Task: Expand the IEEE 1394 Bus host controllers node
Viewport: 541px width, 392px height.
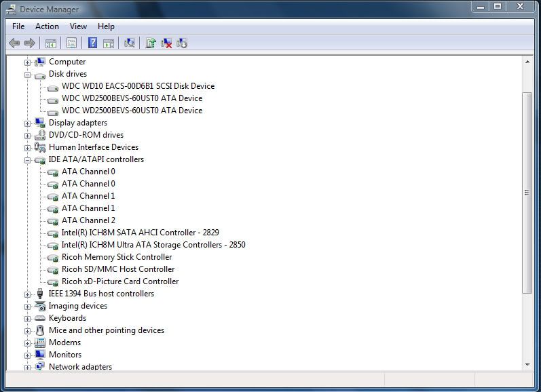Action: [27, 294]
